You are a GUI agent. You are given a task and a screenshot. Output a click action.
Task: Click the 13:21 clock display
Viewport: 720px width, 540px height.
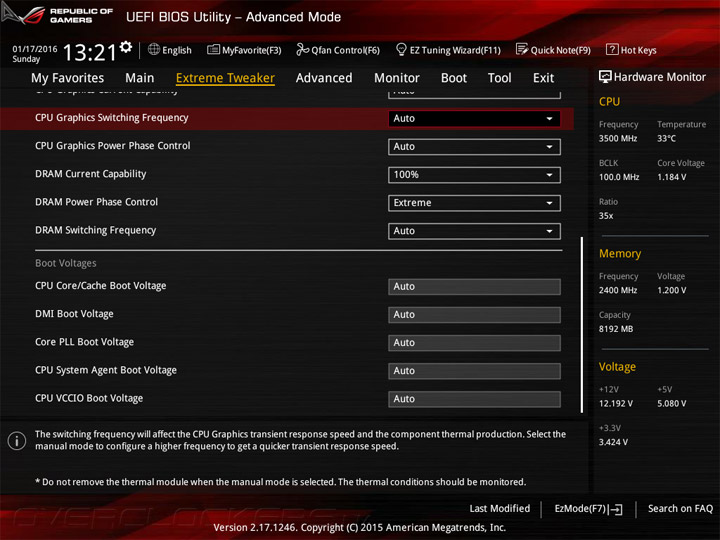tap(90, 52)
